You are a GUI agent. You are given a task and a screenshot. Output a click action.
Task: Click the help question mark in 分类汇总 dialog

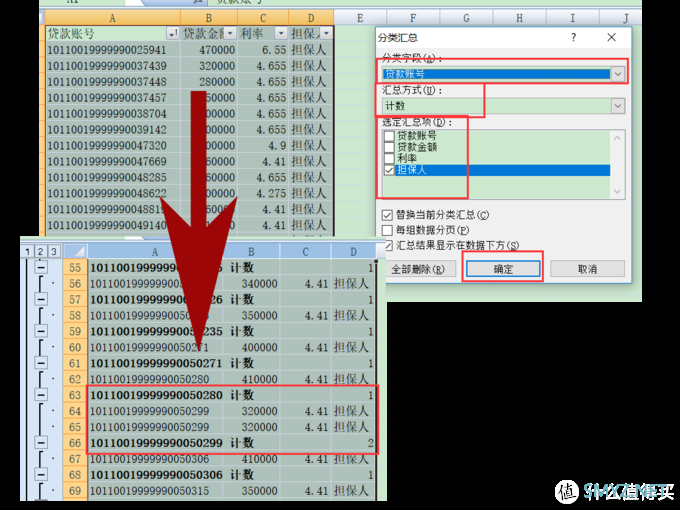pos(573,37)
